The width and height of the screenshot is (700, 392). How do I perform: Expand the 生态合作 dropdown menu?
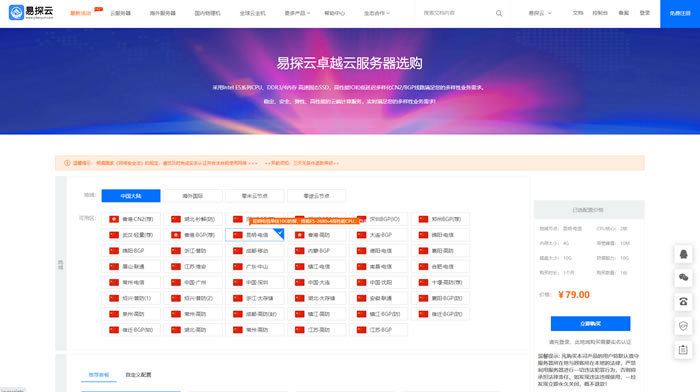click(x=377, y=13)
